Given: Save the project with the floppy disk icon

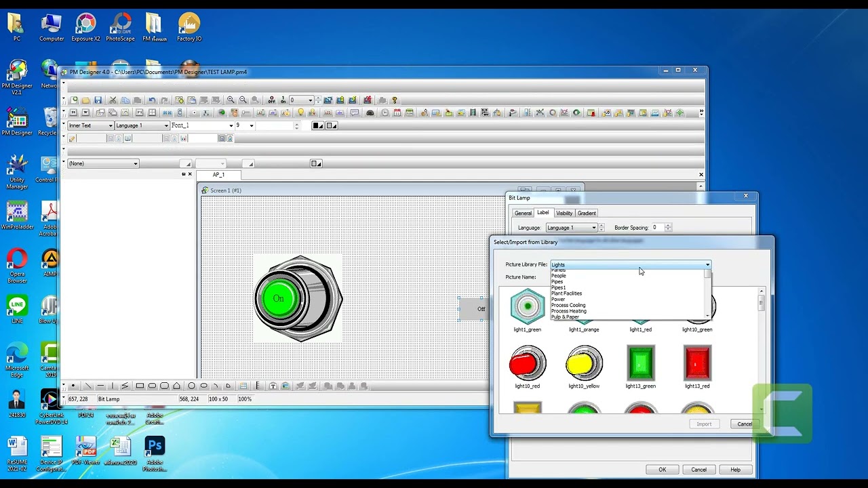Looking at the screenshot, I should (x=98, y=100).
